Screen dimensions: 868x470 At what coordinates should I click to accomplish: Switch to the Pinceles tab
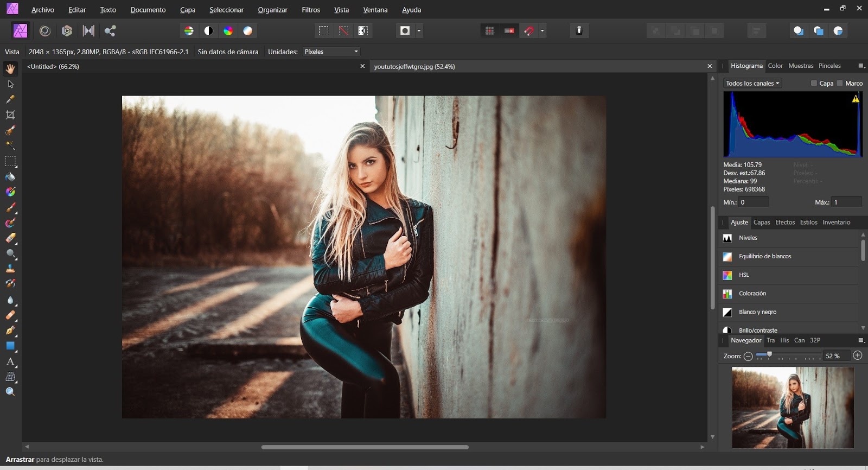click(x=829, y=66)
